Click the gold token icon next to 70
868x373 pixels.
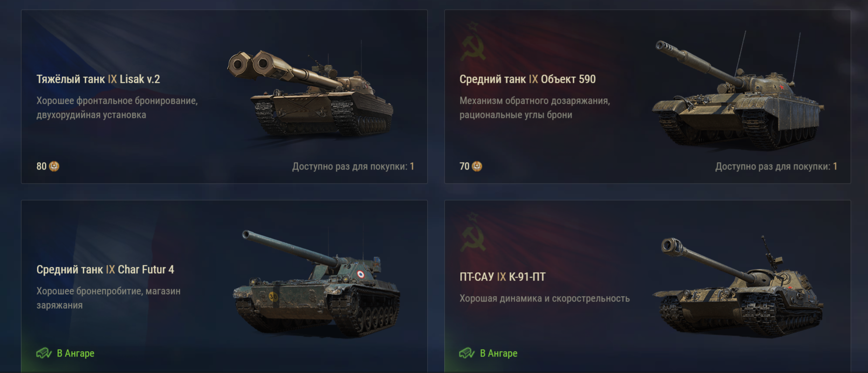477,167
